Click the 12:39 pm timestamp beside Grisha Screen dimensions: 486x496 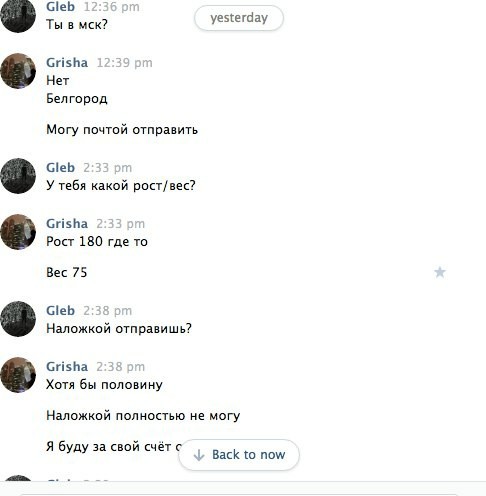click(124, 63)
